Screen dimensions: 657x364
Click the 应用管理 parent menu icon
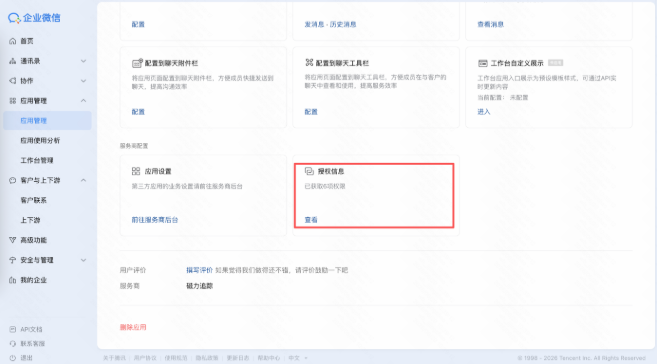tap(13, 101)
